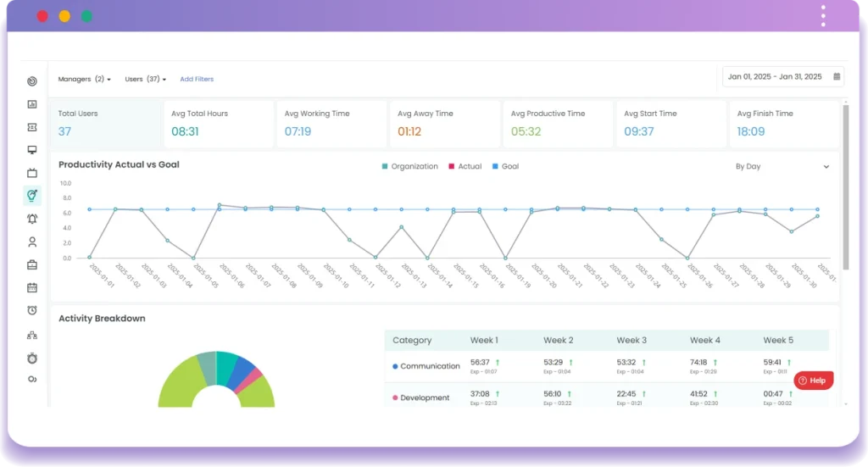868x467 pixels.
Task: Open the radar dashboard icon in sidebar
Action: [x=32, y=81]
